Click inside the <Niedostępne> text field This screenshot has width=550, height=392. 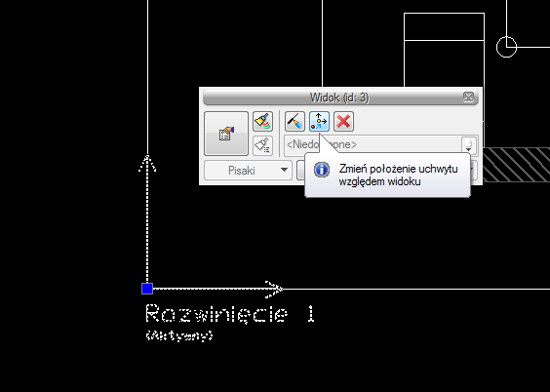373,144
